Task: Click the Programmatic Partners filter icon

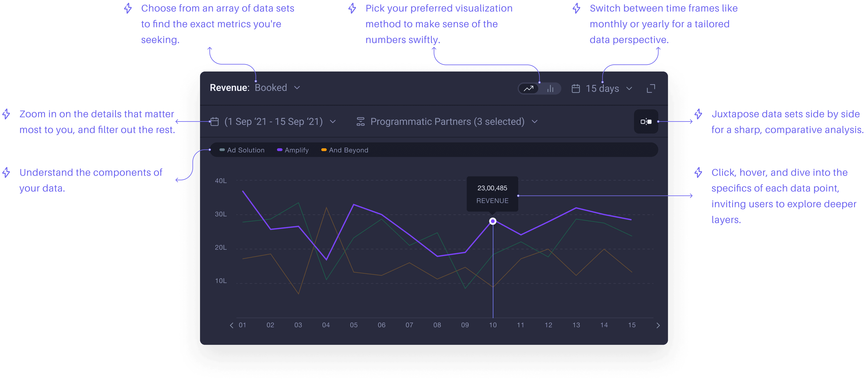Action: [x=360, y=122]
